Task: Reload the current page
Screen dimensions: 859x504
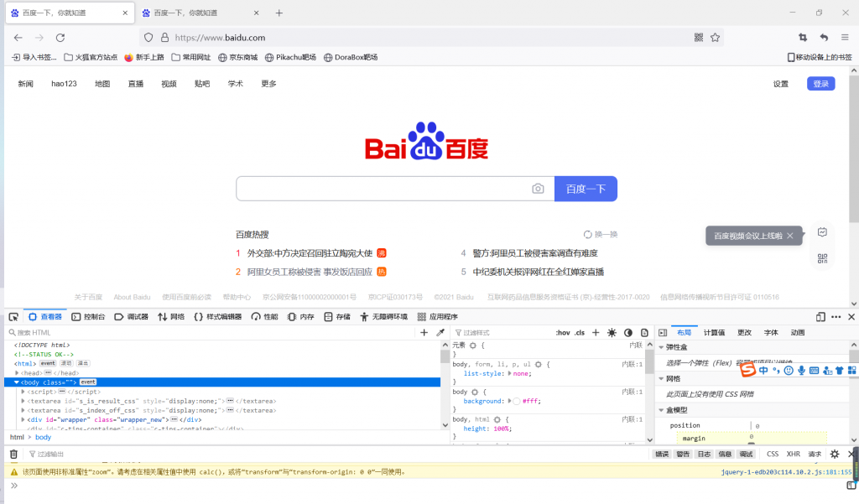Action: click(60, 37)
